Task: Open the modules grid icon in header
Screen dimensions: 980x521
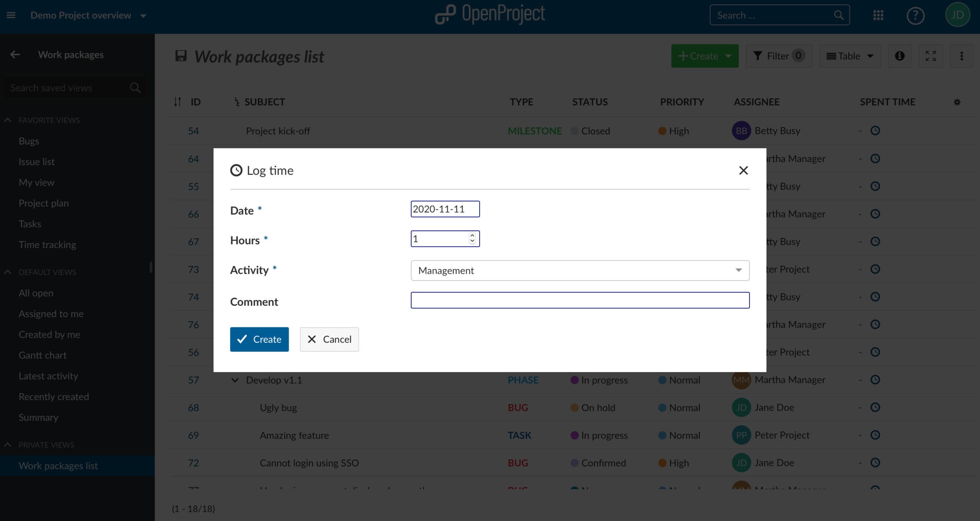Action: (x=878, y=15)
